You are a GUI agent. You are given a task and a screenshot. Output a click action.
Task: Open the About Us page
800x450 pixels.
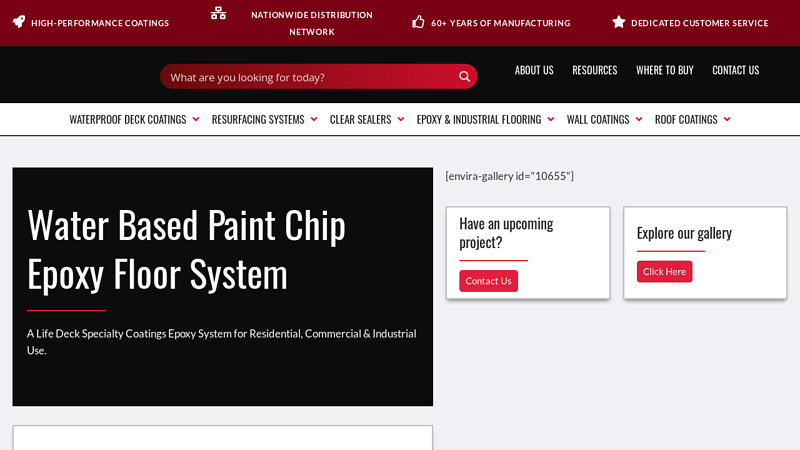[534, 70]
